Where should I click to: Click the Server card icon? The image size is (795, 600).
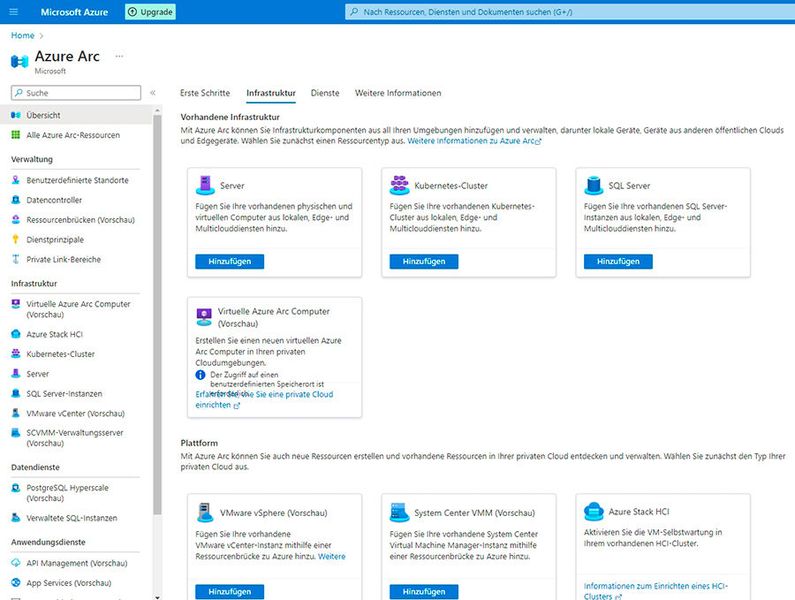click(x=205, y=185)
